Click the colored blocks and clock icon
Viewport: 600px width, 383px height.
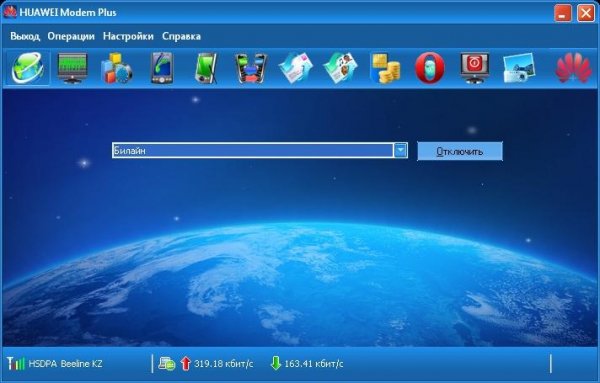pos(117,68)
